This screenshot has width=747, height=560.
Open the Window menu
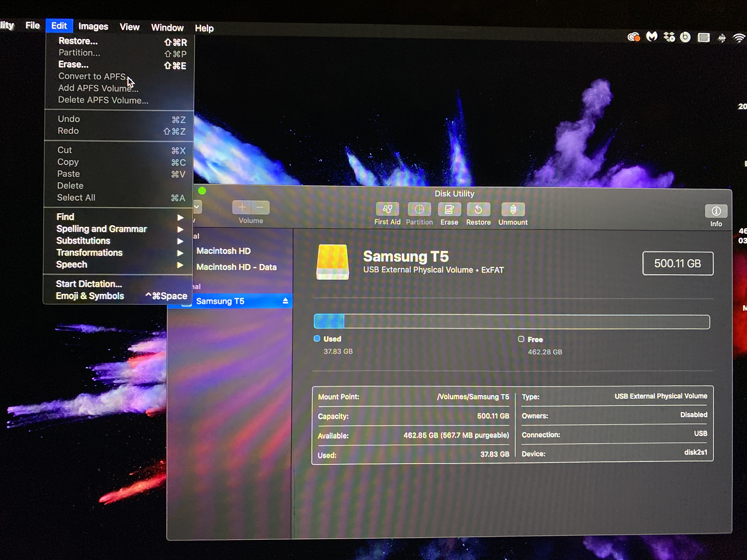click(167, 28)
